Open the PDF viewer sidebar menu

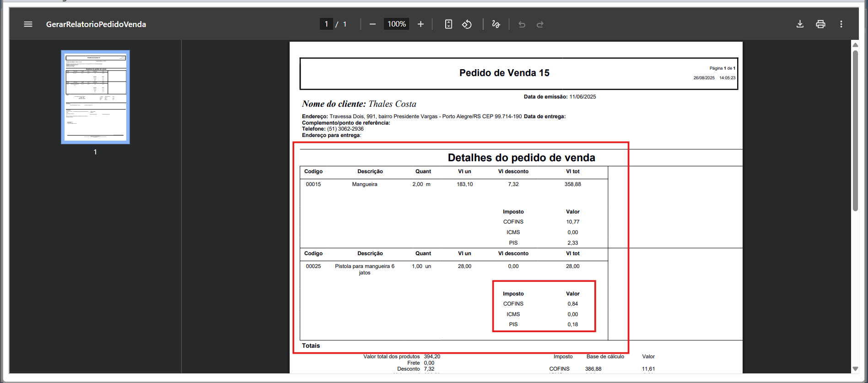click(x=28, y=24)
